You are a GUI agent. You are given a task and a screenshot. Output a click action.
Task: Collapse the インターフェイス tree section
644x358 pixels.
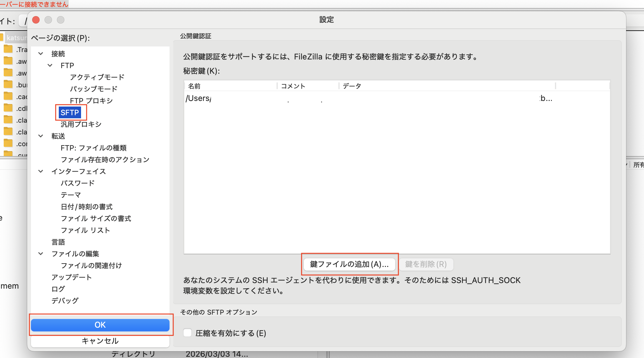pyautogui.click(x=41, y=171)
